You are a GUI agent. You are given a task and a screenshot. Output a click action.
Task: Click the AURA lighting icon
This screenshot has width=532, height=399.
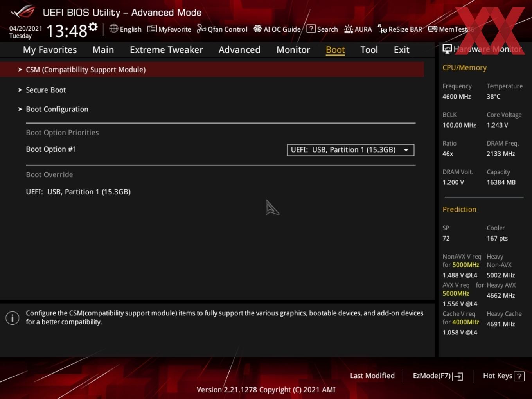point(348,29)
